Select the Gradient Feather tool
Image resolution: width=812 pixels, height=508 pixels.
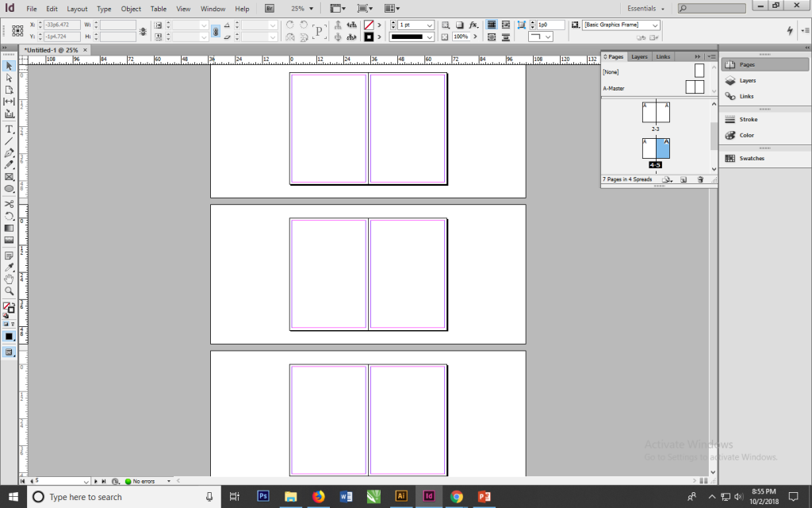pos(9,240)
